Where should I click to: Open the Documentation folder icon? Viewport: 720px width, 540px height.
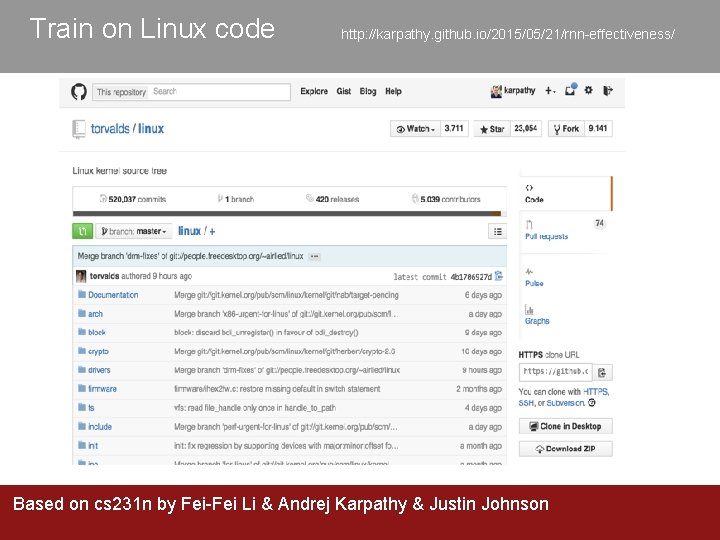pyautogui.click(x=82, y=294)
